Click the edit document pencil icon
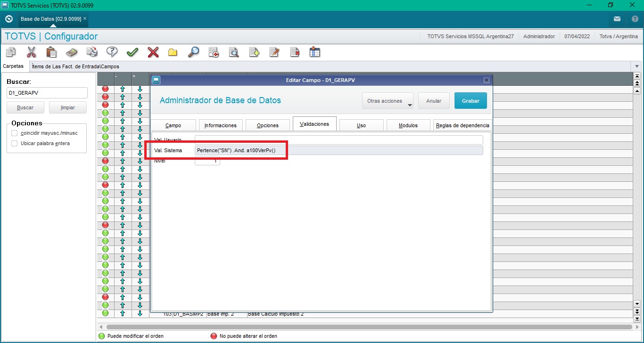Image resolution: width=644 pixels, height=343 pixels. pos(274,52)
